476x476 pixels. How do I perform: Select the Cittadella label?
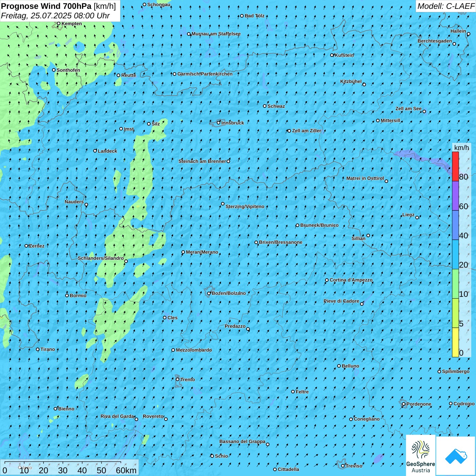click(288, 469)
